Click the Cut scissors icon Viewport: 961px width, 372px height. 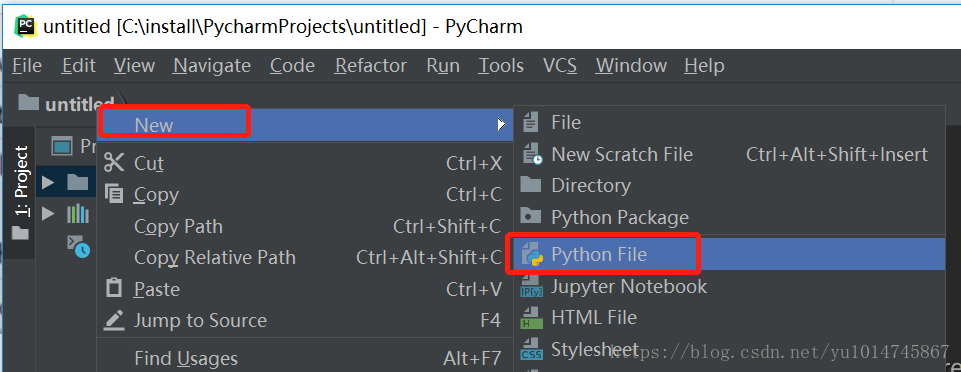click(x=114, y=163)
